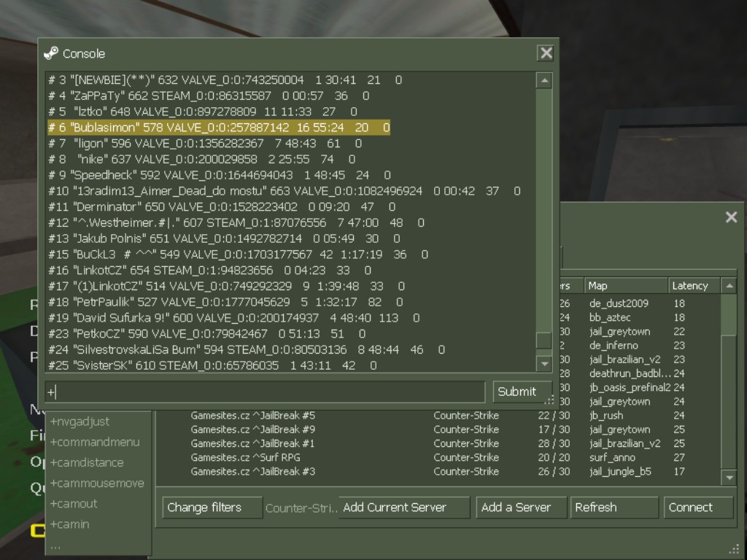Sort servers by the Latency column
Image resolution: width=747 pixels, height=560 pixels.
694,286
